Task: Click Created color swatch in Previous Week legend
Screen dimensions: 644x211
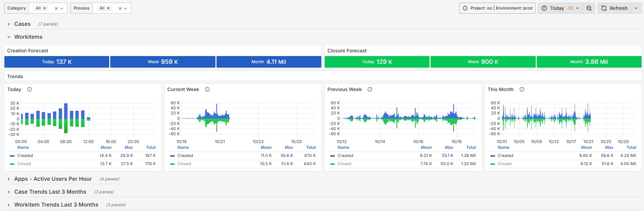Action: click(333, 156)
